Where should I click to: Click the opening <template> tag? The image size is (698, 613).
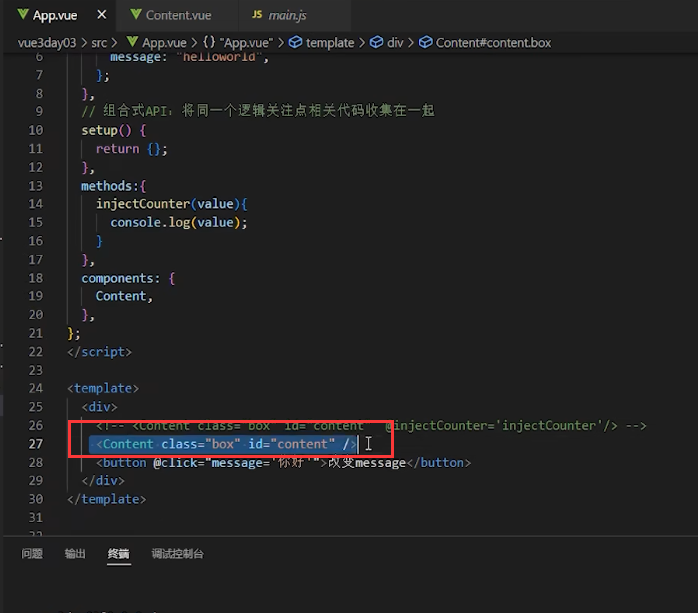click(x=103, y=388)
